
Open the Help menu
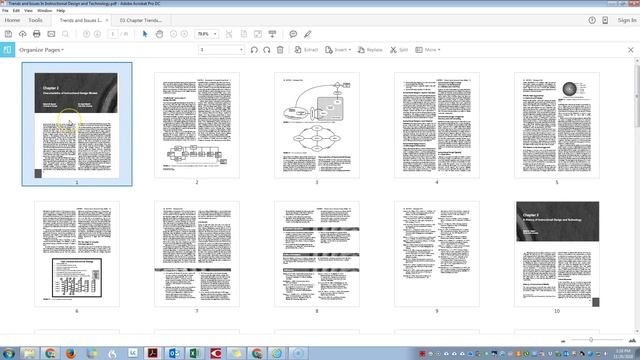point(61,11)
